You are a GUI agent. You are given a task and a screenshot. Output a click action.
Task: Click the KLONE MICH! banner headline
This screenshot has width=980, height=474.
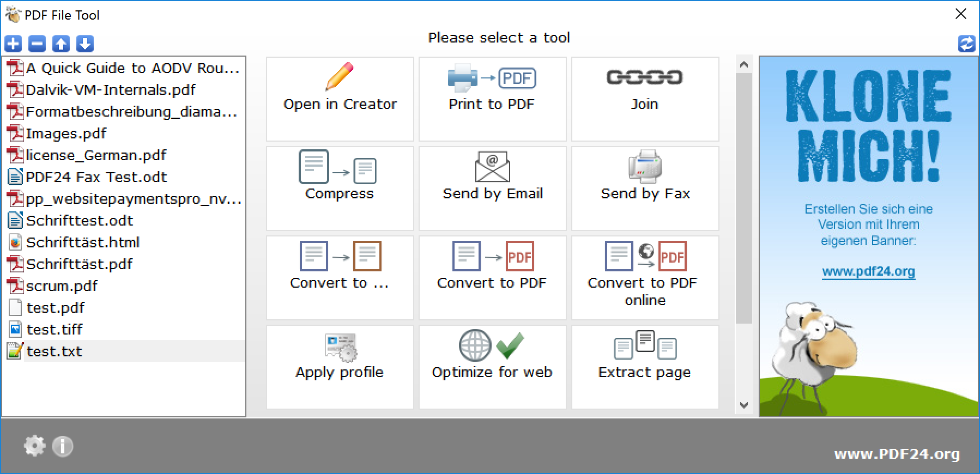tap(868, 126)
